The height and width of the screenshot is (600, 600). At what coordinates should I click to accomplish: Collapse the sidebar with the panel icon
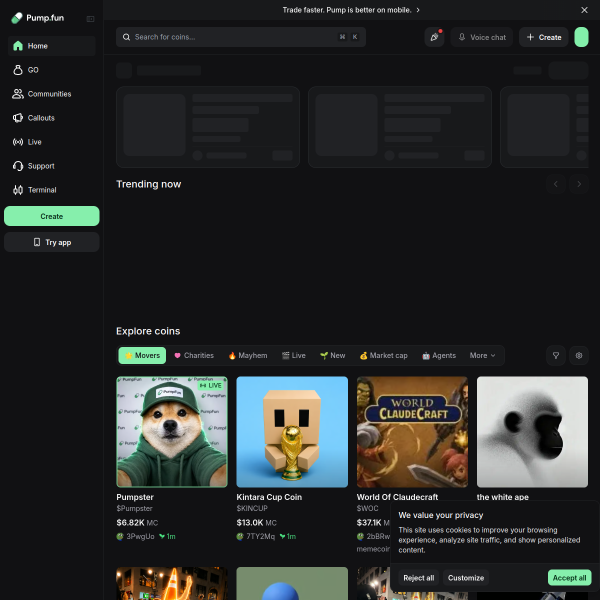click(x=90, y=19)
